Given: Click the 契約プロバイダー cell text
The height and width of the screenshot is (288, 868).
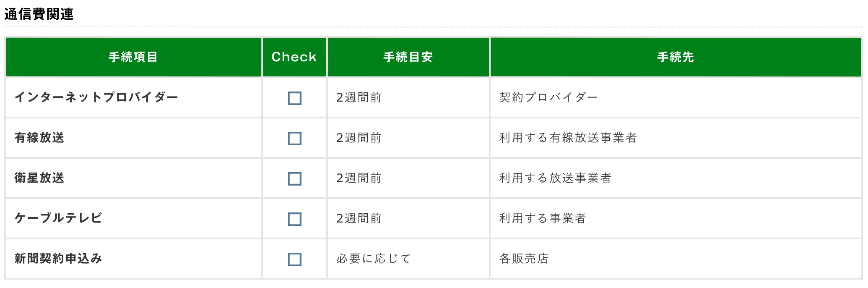Looking at the screenshot, I should click(548, 97).
